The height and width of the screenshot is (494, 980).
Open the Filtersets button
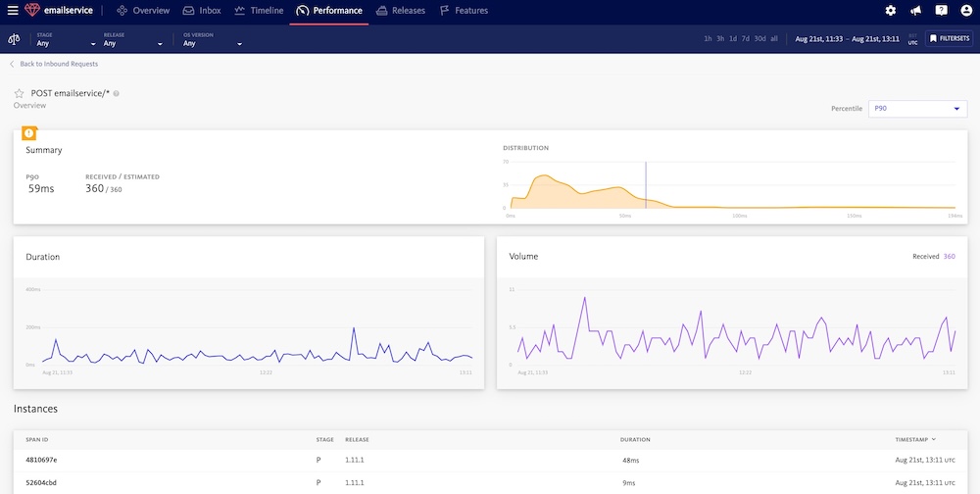pyautogui.click(x=949, y=39)
